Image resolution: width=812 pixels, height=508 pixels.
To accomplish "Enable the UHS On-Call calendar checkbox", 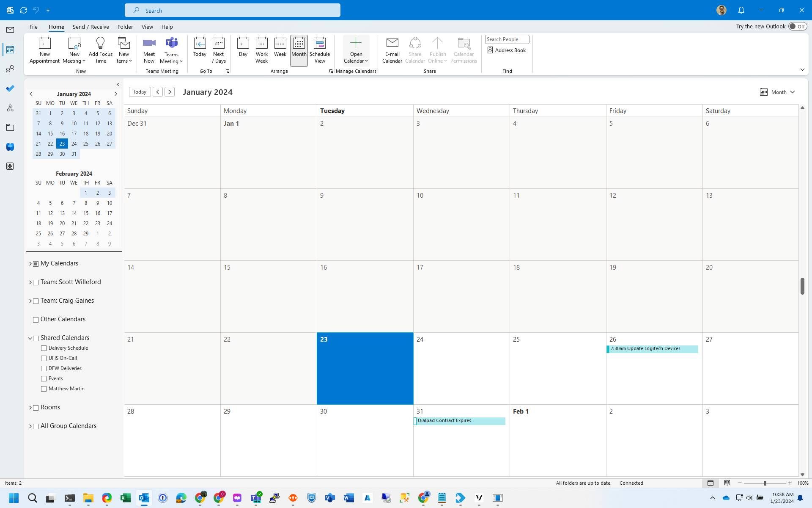I will [x=44, y=358].
